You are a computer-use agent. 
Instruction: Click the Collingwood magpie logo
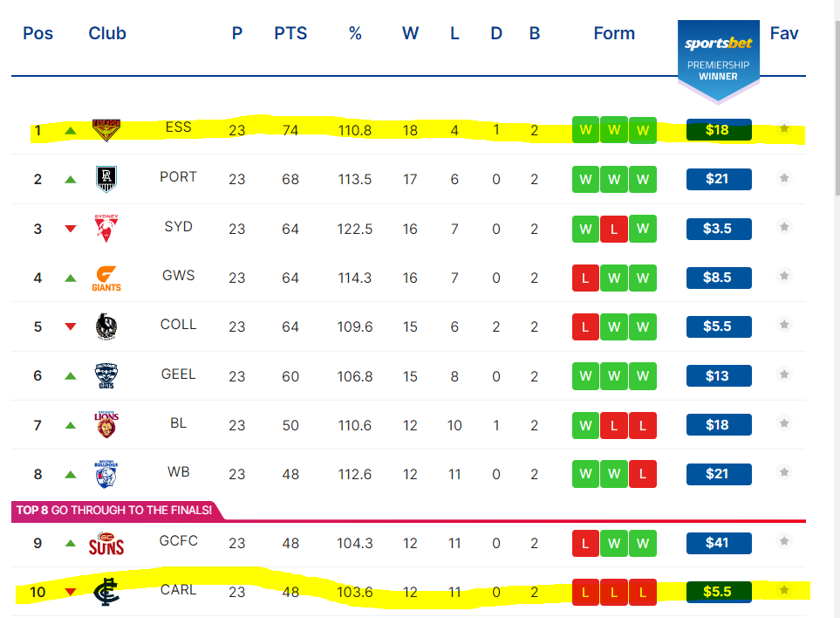click(106, 326)
